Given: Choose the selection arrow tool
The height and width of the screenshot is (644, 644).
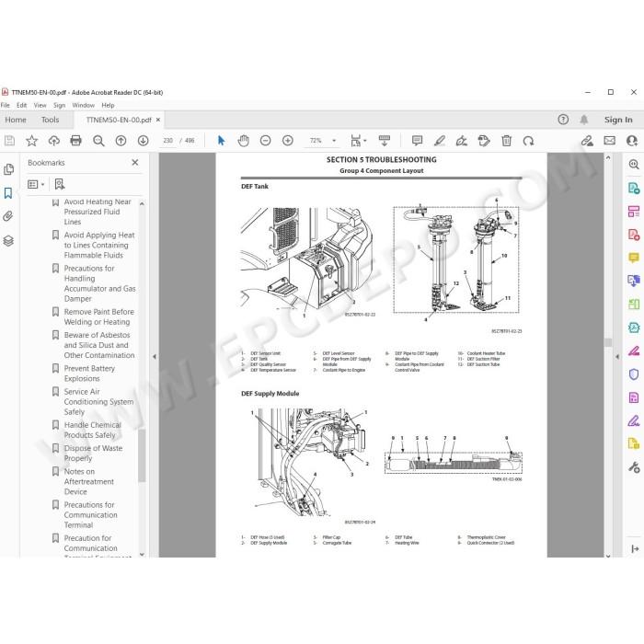Looking at the screenshot, I should pyautogui.click(x=221, y=141).
